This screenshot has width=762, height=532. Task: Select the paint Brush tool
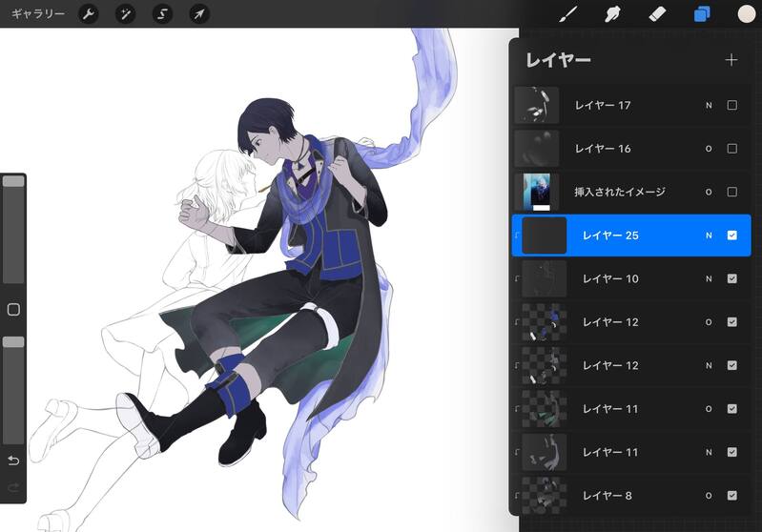click(568, 14)
